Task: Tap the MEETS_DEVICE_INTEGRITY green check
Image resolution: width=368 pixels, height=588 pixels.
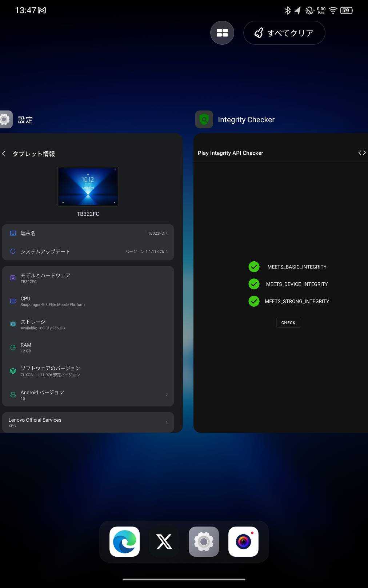Action: (x=254, y=284)
